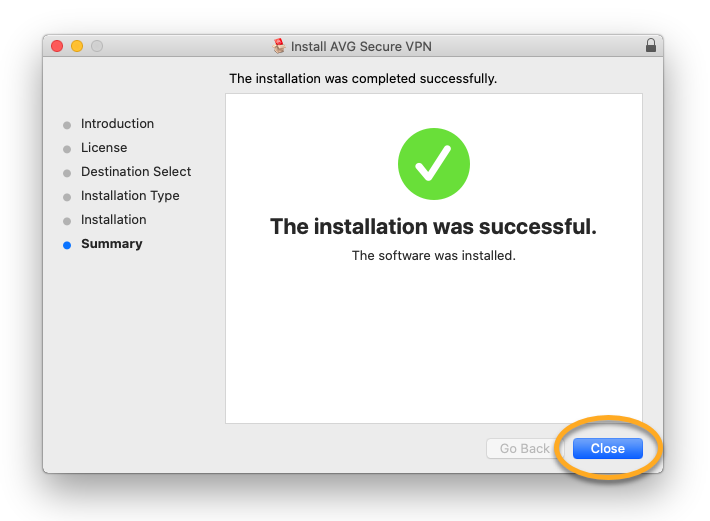Screen dimensions: 710x521
Task: Click "The installation was successful." heading
Action: (x=433, y=226)
